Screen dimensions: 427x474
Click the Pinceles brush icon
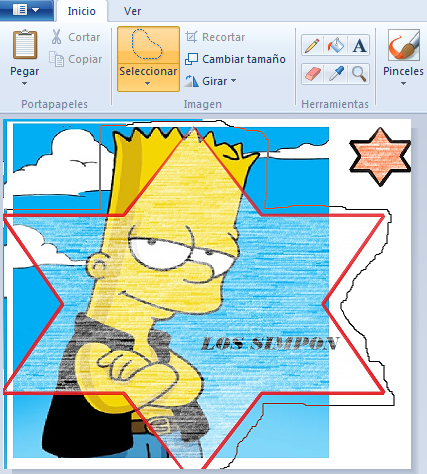click(x=403, y=45)
